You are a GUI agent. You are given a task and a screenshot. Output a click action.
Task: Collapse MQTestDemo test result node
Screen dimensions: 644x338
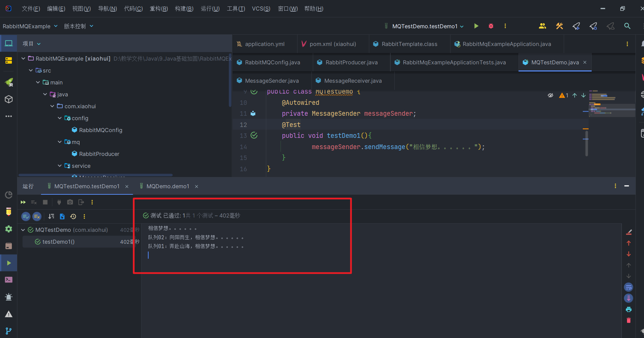(23, 230)
